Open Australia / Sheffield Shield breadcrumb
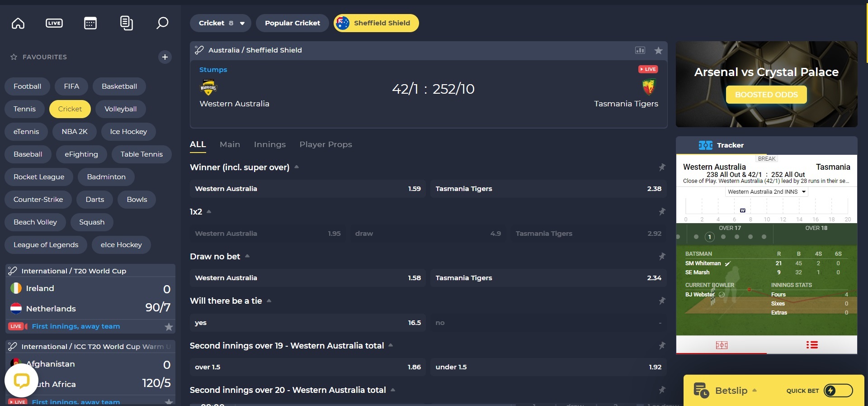Image resolution: width=868 pixels, height=406 pixels. tap(255, 50)
